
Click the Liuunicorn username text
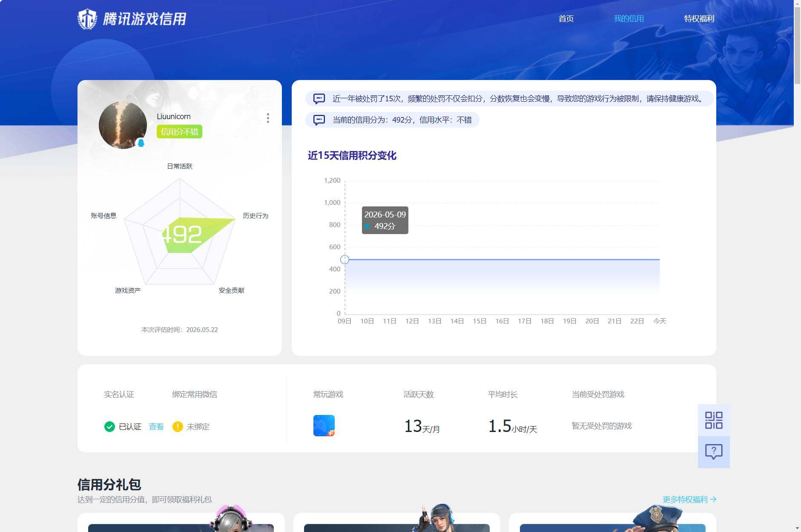pos(174,117)
